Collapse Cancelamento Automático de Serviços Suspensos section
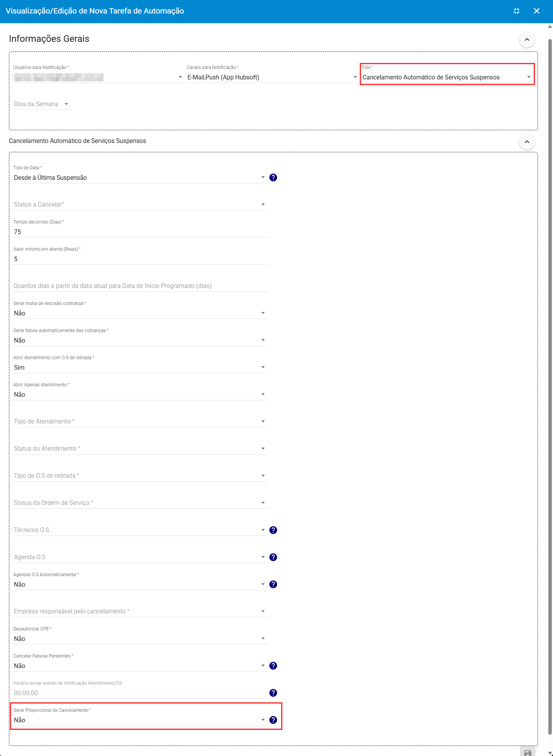Screen dimensions: 553x756 527,142
